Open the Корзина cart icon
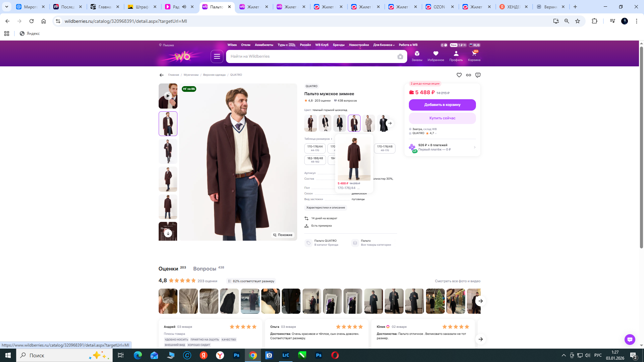 point(474,56)
